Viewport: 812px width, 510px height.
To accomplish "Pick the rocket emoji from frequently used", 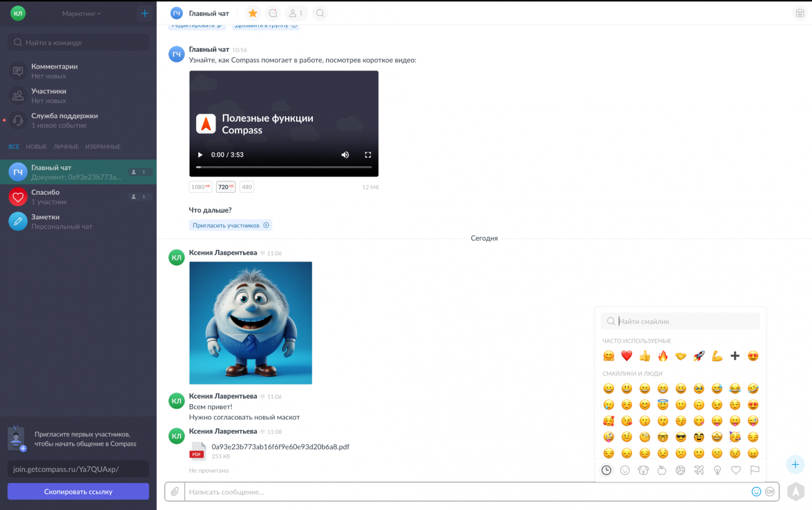I will pos(699,356).
